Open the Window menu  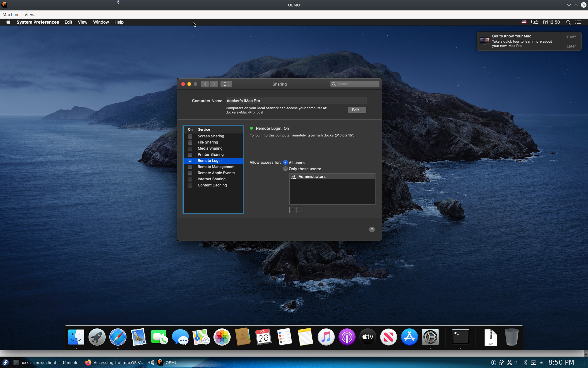[101, 22]
